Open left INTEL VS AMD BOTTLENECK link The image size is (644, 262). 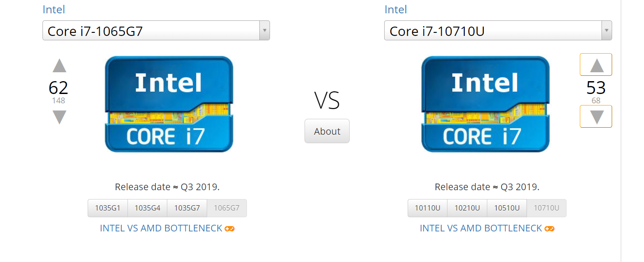tap(161, 228)
